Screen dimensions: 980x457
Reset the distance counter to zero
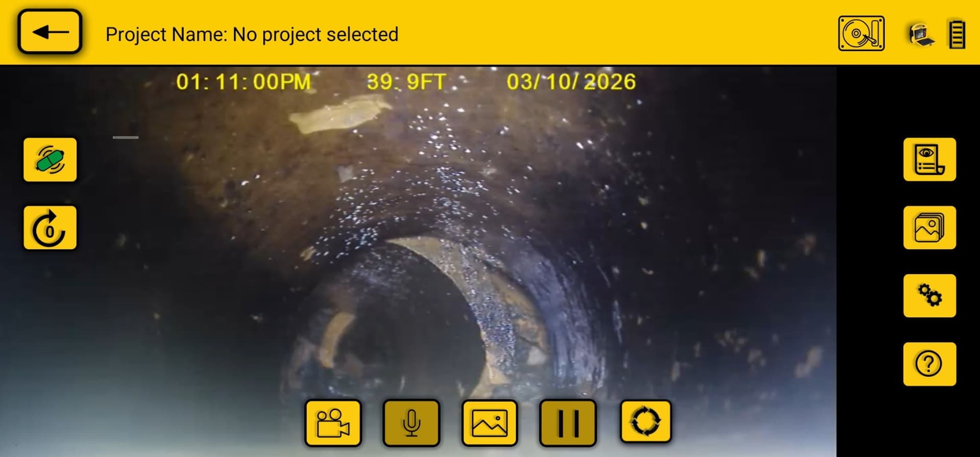50,228
